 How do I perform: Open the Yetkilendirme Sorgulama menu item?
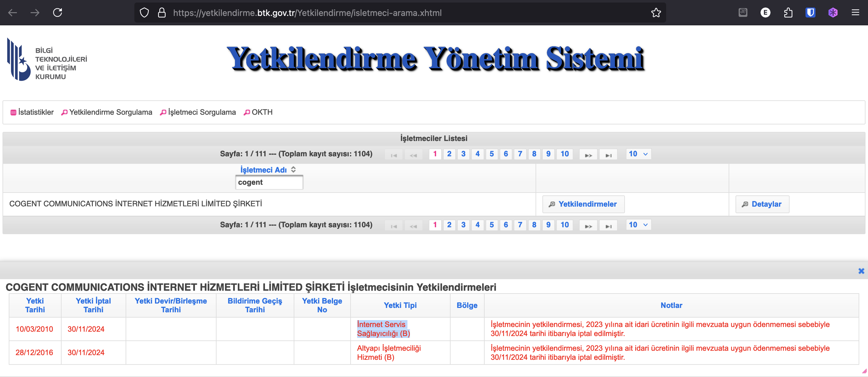pos(107,112)
